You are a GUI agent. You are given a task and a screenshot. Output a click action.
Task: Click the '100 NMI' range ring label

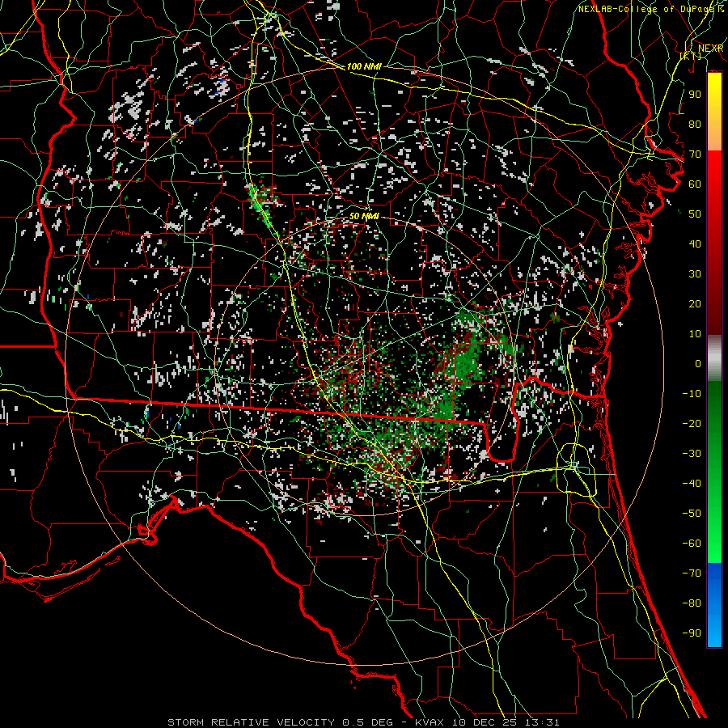point(364,66)
